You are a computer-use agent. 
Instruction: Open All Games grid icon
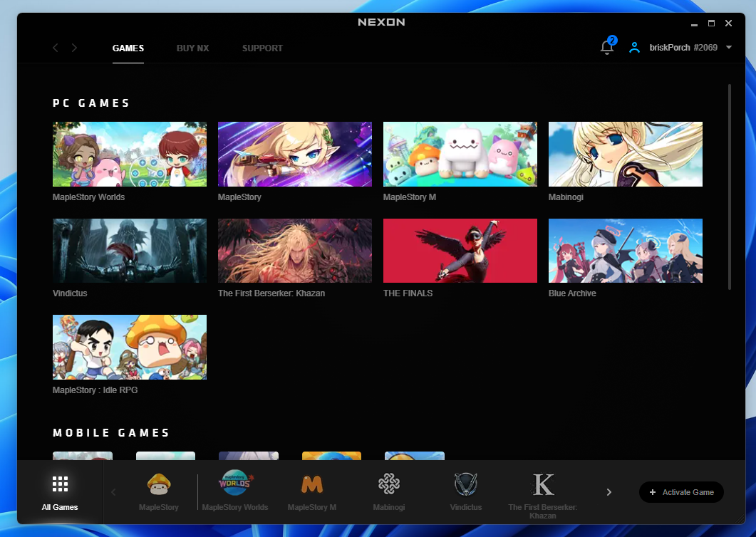(x=60, y=484)
